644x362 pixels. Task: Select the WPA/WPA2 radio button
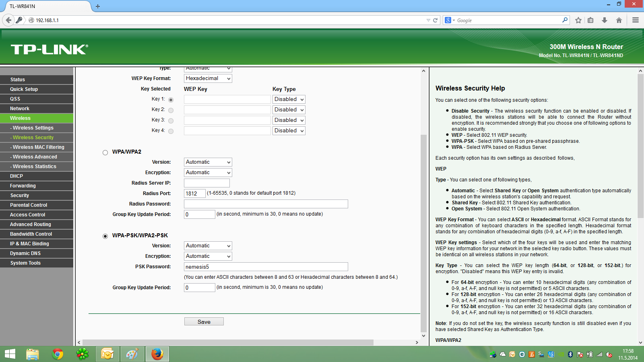point(105,152)
